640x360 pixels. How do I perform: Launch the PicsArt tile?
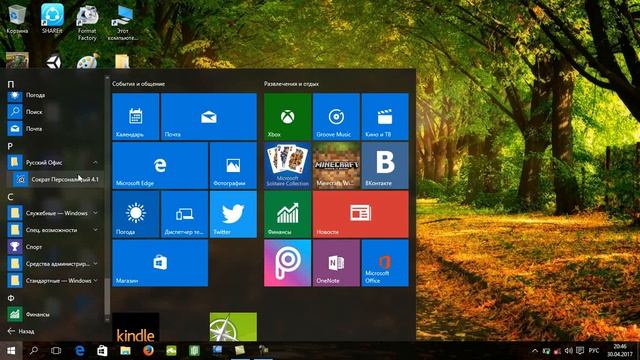[287, 263]
